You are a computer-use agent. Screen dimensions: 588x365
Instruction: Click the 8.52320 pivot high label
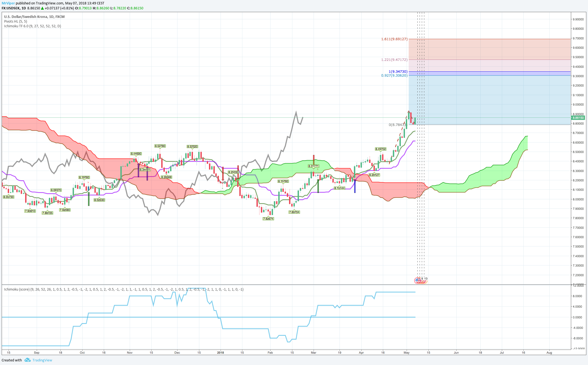pyautogui.click(x=192, y=146)
